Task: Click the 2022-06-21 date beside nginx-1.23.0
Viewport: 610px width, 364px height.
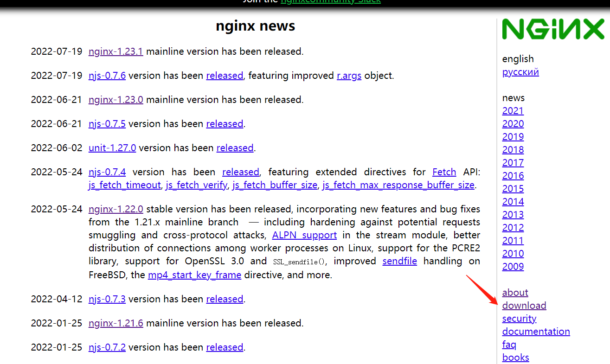Action: coord(57,100)
